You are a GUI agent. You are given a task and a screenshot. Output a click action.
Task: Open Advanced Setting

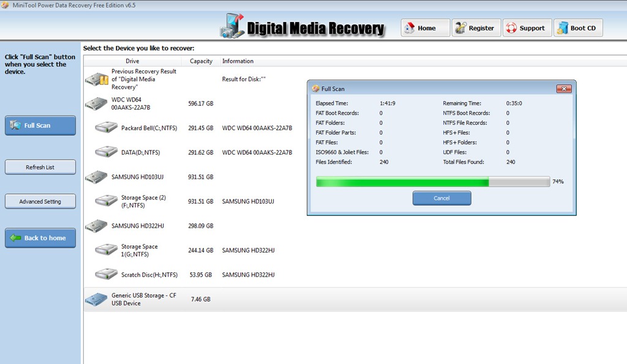click(40, 201)
